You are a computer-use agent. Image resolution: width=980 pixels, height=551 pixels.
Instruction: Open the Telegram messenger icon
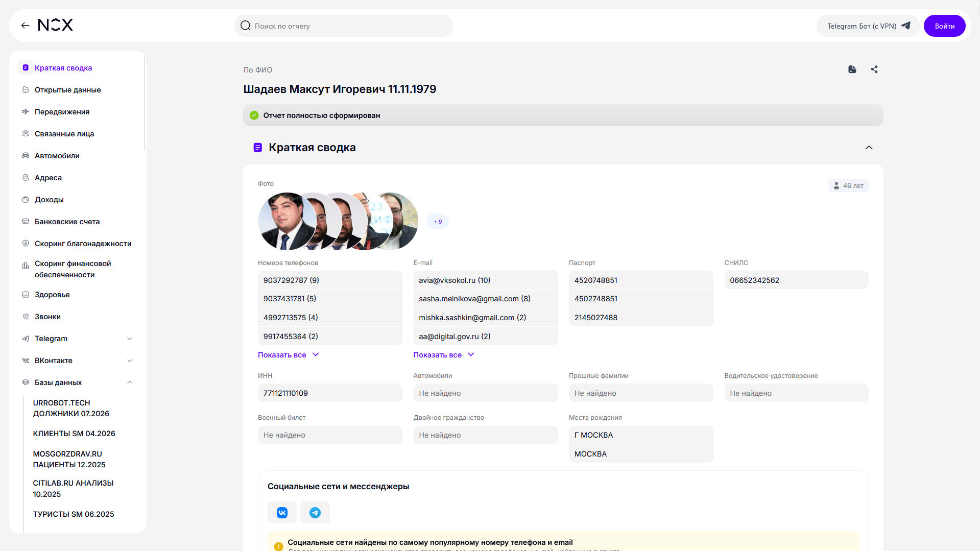315,513
